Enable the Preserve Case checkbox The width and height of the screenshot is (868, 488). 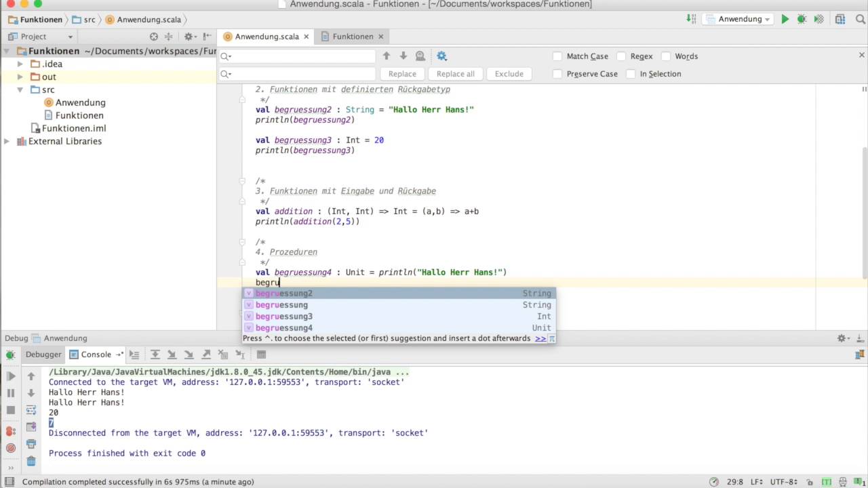point(557,74)
